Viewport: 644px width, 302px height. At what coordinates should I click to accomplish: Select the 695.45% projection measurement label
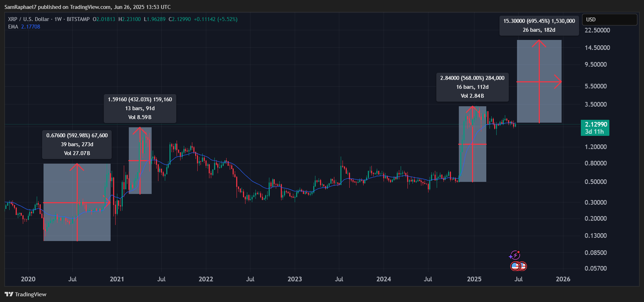539,25
